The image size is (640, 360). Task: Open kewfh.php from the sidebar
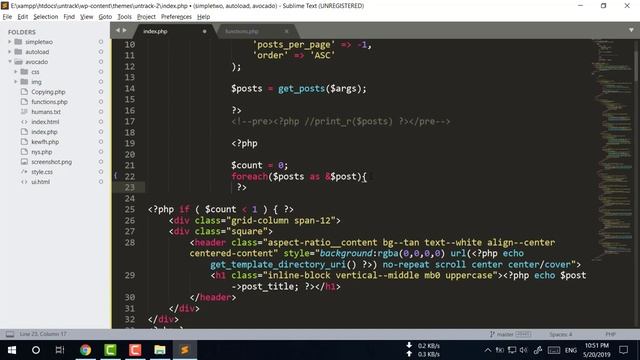click(x=45, y=142)
